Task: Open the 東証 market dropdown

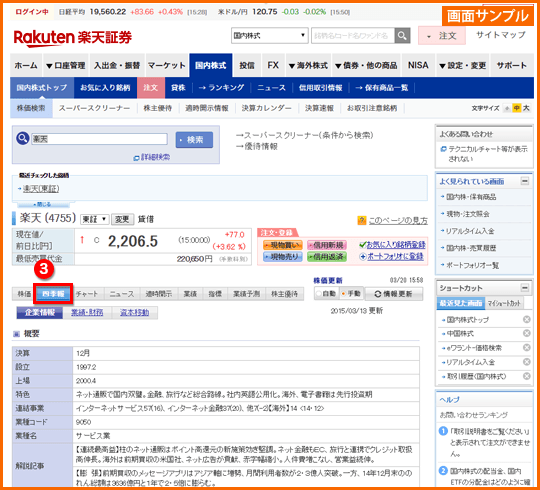Action: pos(94,219)
